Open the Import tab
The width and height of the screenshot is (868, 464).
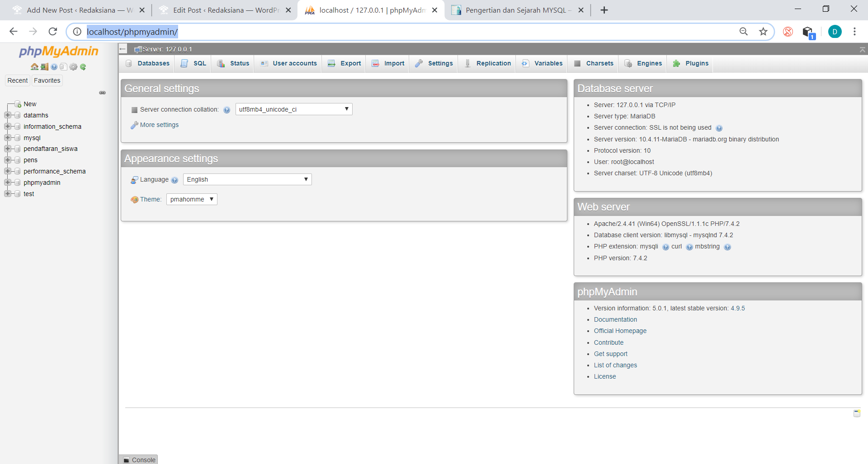point(388,63)
